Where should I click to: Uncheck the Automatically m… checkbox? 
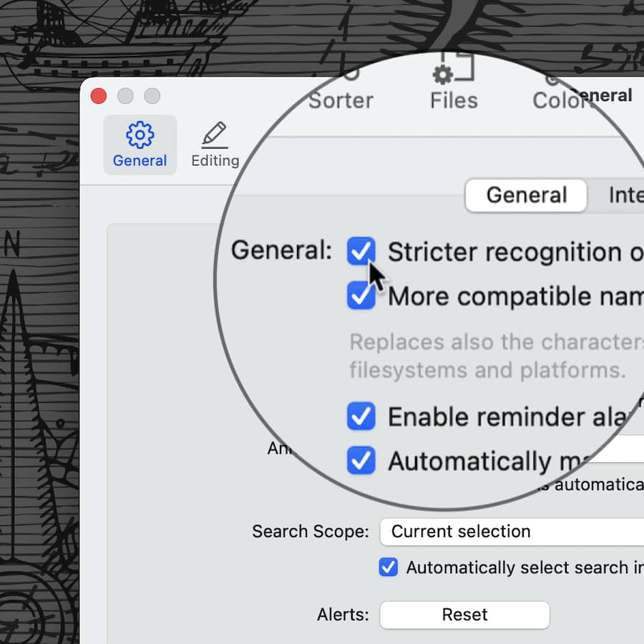[x=361, y=460]
